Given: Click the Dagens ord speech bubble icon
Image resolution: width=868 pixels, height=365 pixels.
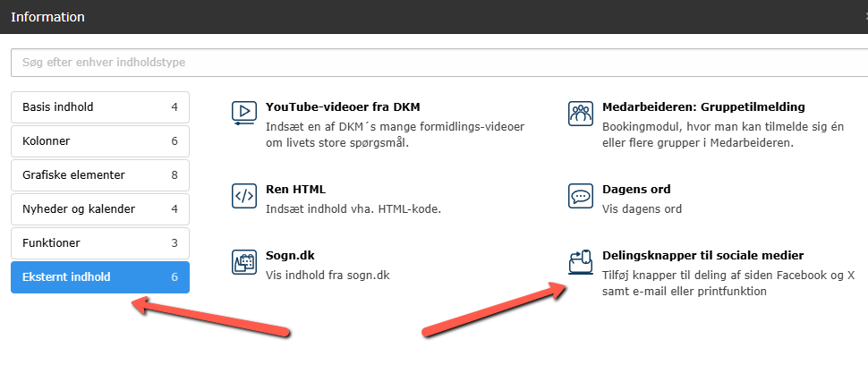Looking at the screenshot, I should pos(581,196).
